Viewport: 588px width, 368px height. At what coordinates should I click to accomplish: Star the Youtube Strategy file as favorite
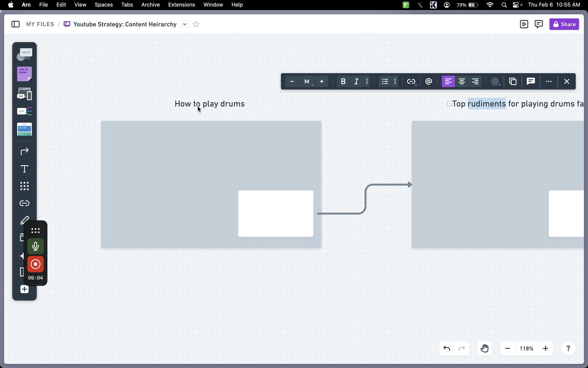point(196,24)
